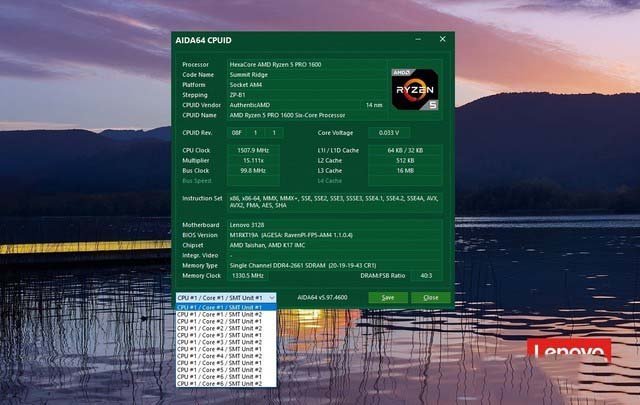
Task: Click the DRAM:FSB Ratio value 40:3
Action: (426, 276)
